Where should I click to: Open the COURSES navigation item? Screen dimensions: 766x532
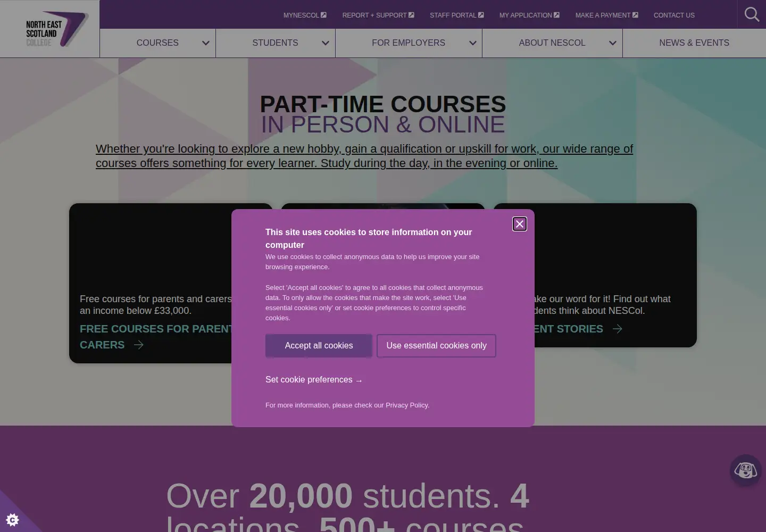tap(157, 43)
